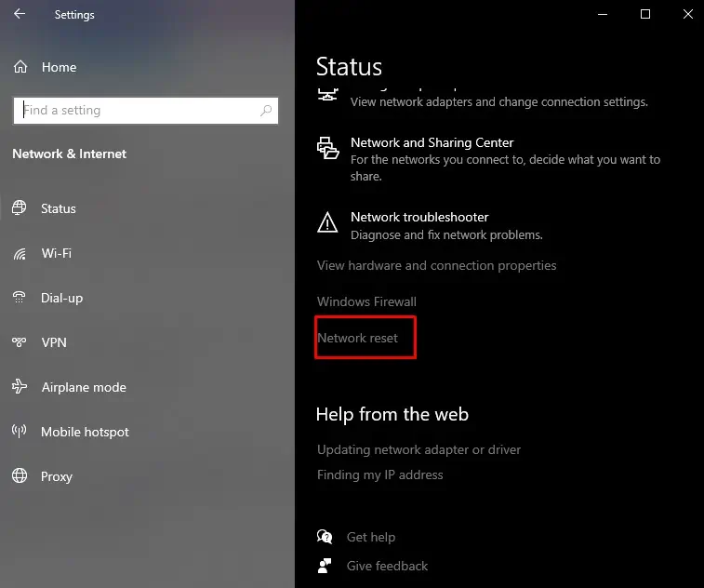
Task: Click 'Diagnose and fix network problems.' text
Action: pos(446,235)
